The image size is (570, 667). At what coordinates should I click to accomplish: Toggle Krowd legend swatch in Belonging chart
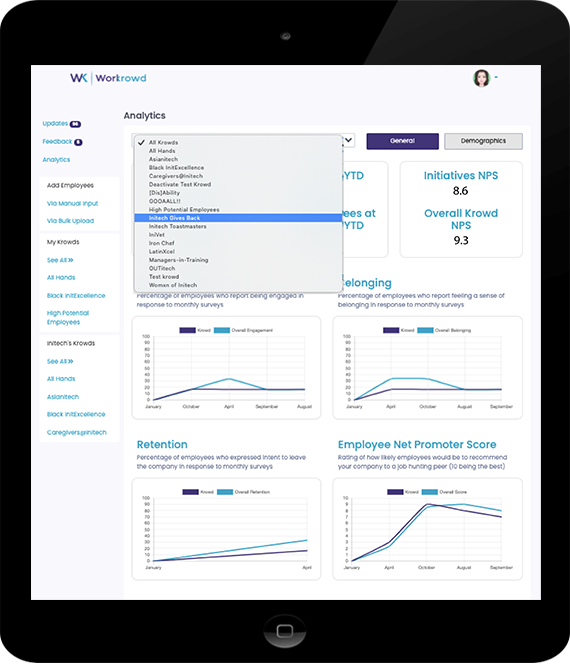(x=391, y=330)
